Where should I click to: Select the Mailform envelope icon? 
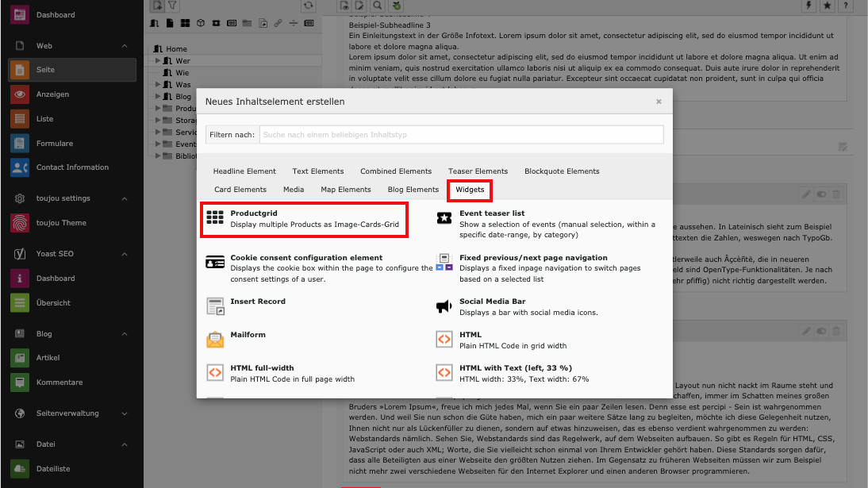(x=215, y=340)
